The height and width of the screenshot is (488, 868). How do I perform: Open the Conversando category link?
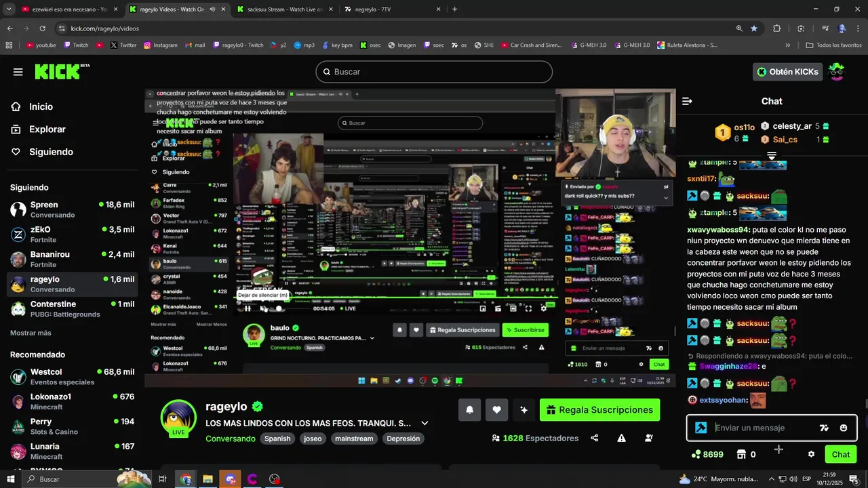[x=231, y=439]
